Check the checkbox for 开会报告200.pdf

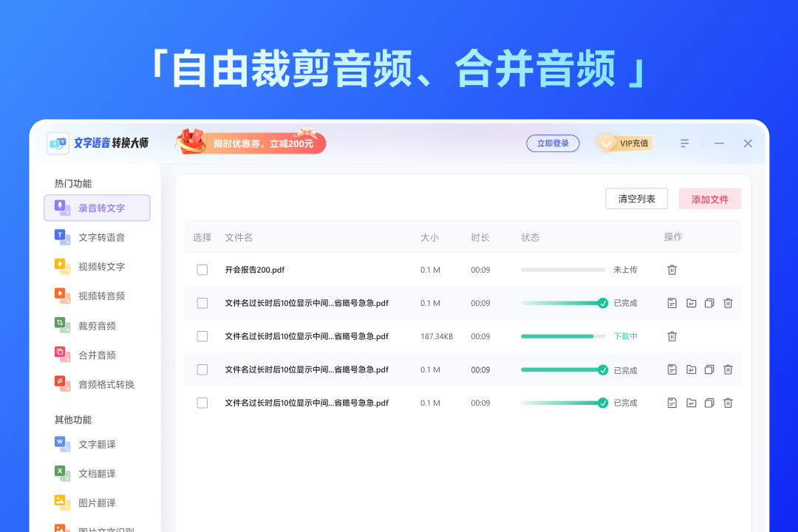point(202,270)
